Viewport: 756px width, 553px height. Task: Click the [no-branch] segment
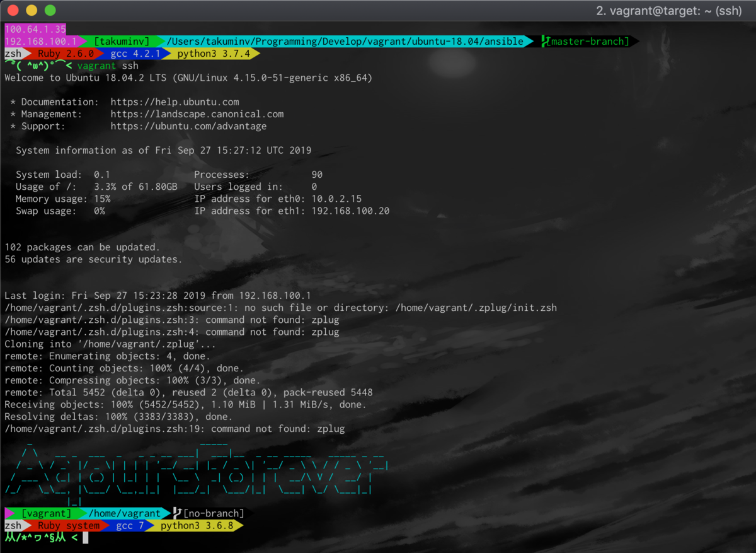[x=214, y=514]
